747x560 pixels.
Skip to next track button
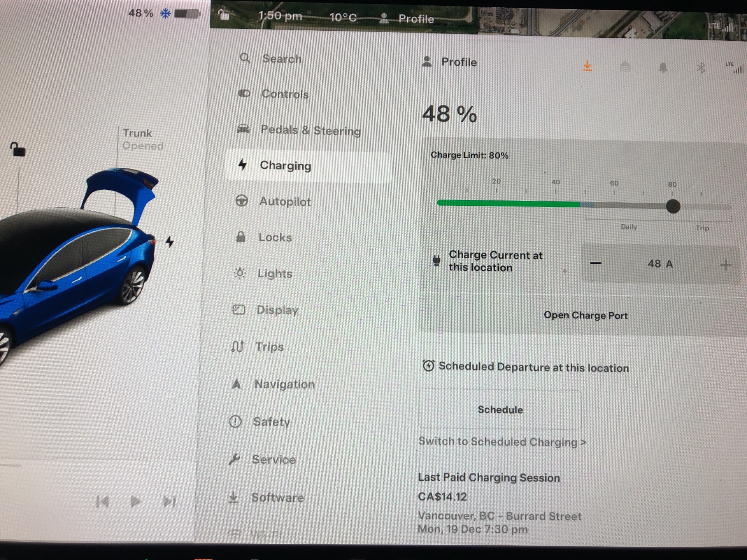tap(169, 502)
